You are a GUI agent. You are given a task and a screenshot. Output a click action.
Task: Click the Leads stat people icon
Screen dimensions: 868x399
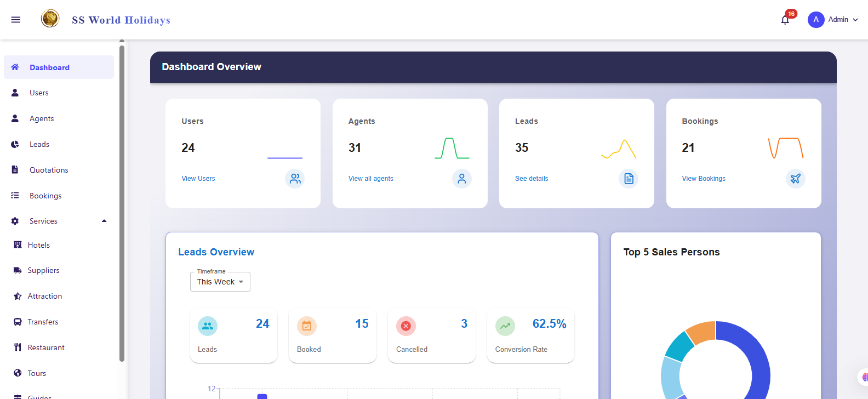208,326
